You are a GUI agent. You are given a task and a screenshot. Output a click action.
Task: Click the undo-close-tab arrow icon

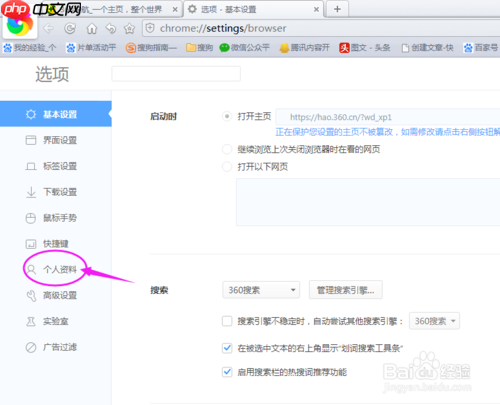pyautogui.click(x=111, y=29)
